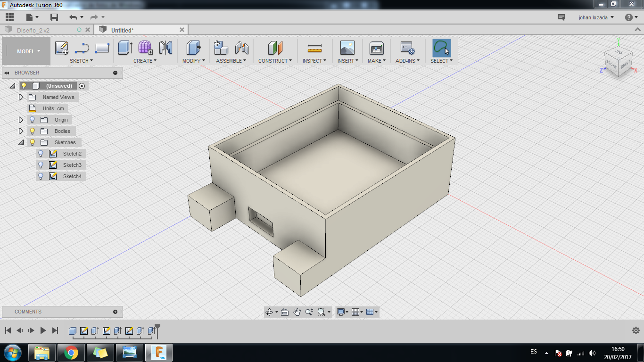Open the File menu dropdown
Screen dimensions: 644x362
tap(33, 17)
